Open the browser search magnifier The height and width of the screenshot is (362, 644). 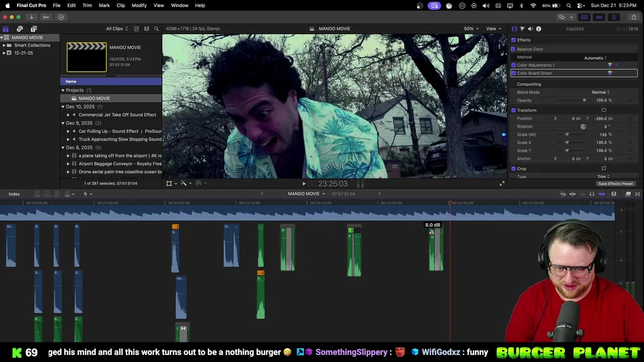point(156,29)
